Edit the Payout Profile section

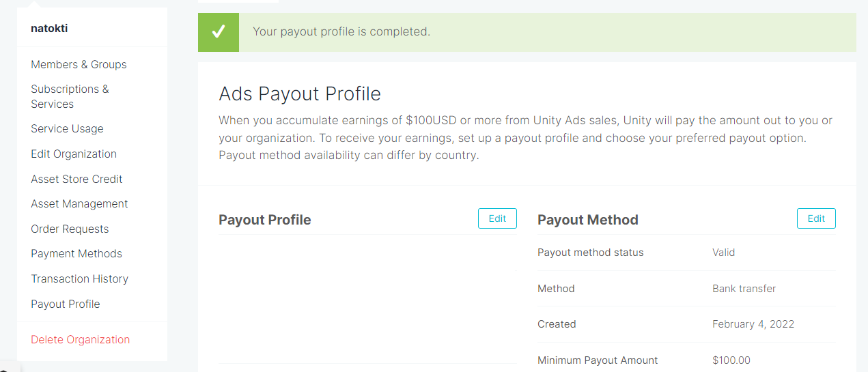(497, 218)
